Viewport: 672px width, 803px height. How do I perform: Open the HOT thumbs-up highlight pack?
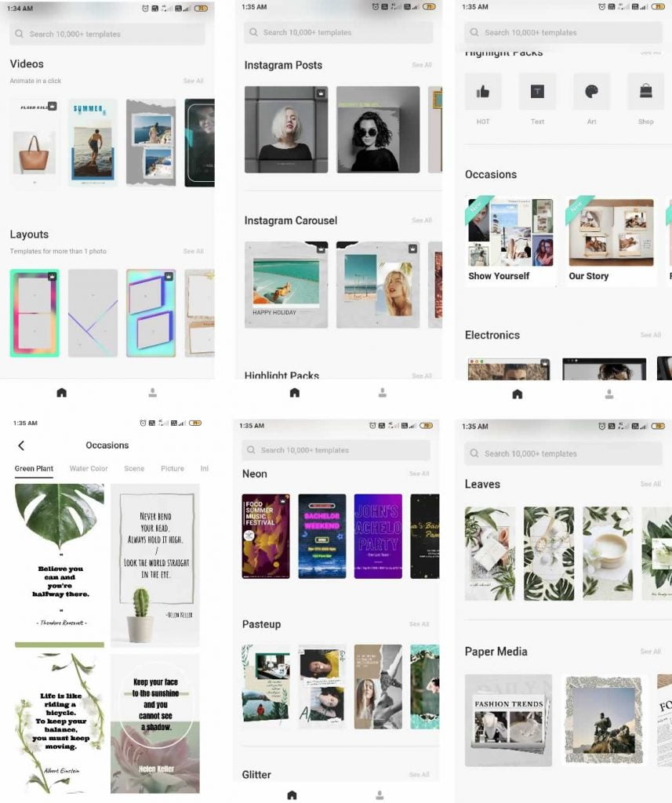tap(483, 92)
